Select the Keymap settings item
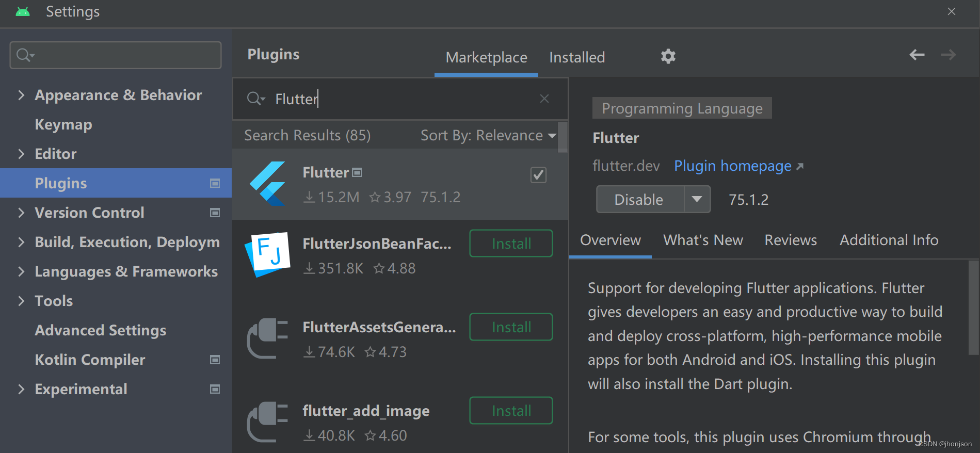The width and height of the screenshot is (980, 453). (x=63, y=124)
